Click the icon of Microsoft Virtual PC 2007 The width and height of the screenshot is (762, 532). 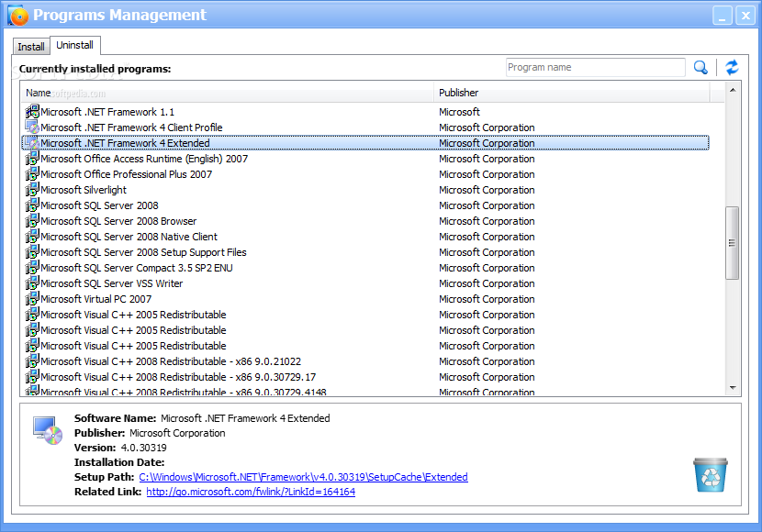(x=32, y=298)
